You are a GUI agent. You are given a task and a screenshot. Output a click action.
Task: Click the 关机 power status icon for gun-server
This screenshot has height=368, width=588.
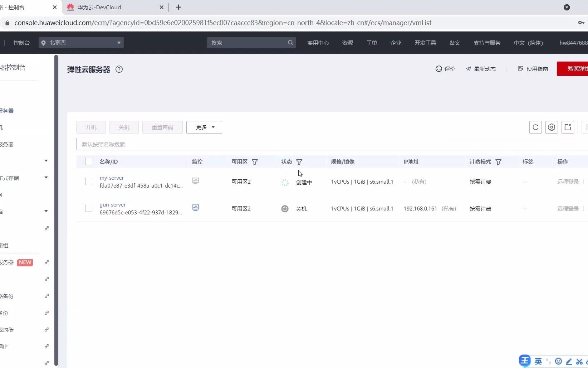tap(285, 209)
